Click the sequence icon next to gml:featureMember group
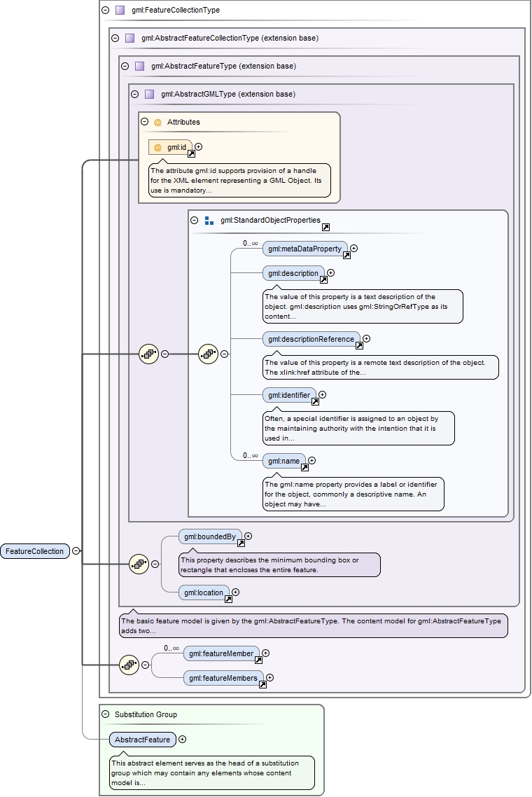Image resolution: width=532 pixels, height=797 pixels. (129, 665)
